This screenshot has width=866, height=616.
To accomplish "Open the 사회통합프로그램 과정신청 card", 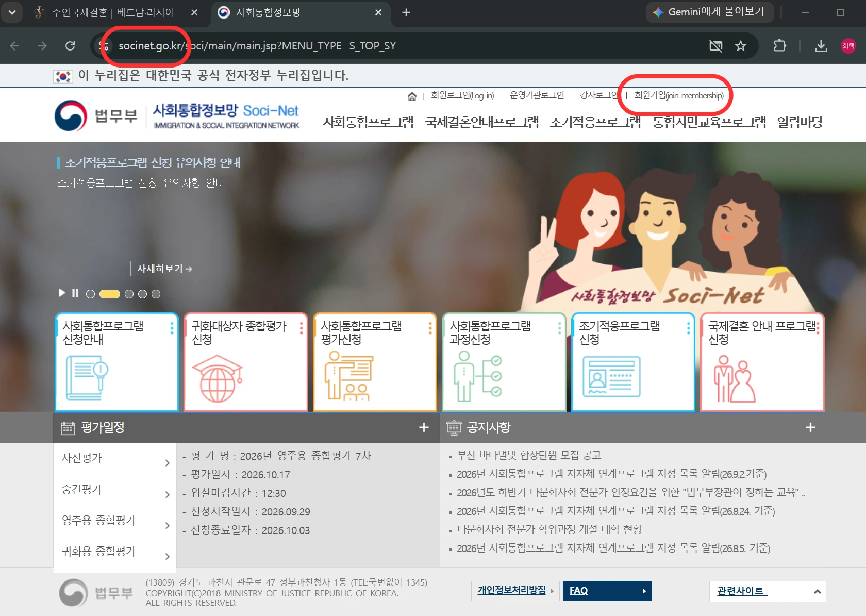I will 504,362.
